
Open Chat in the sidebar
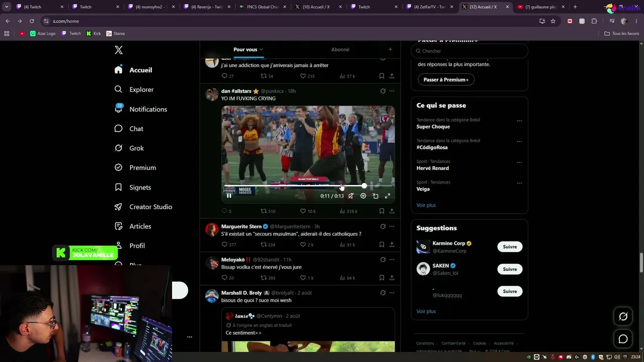tap(129, 129)
